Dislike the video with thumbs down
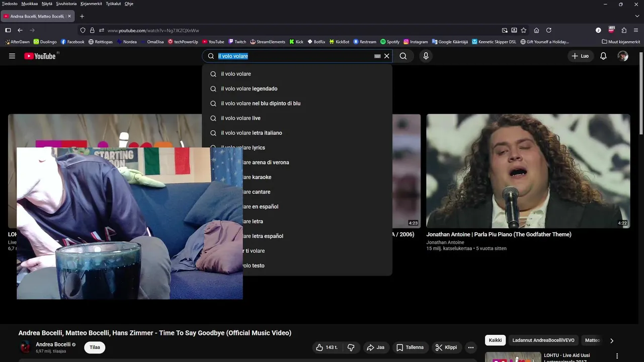 point(351,347)
